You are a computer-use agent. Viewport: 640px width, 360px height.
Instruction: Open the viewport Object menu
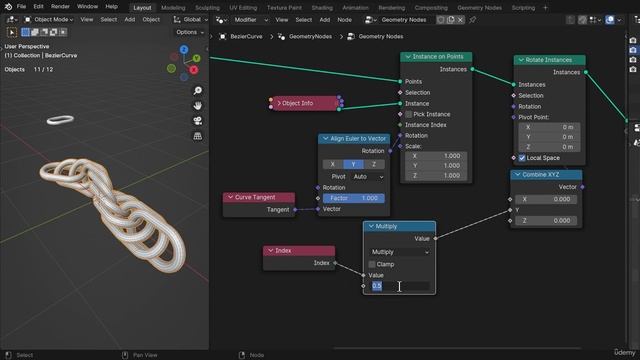pyautogui.click(x=151, y=19)
